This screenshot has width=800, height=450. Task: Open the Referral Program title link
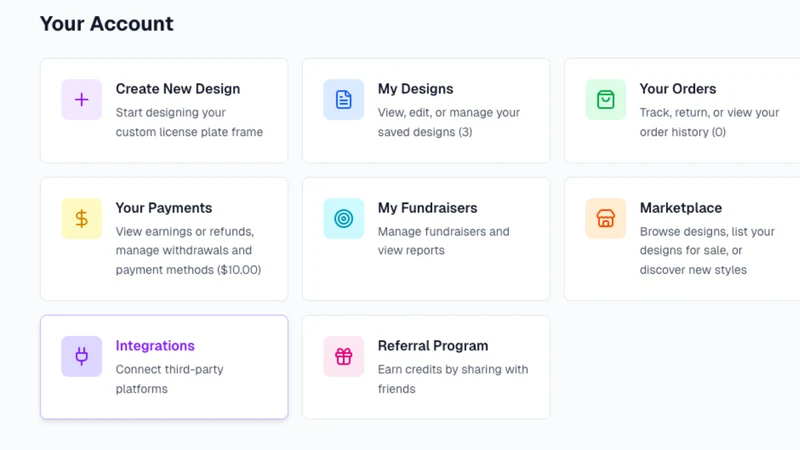(x=433, y=346)
